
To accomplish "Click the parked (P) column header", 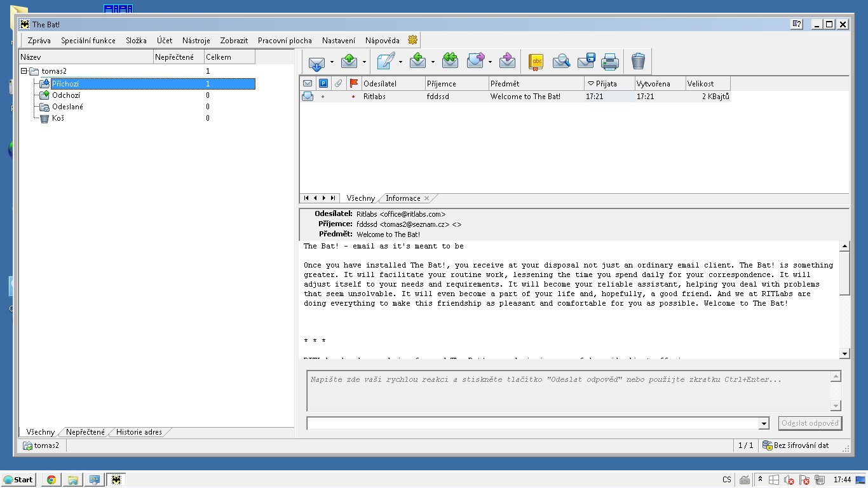I will click(x=323, y=83).
